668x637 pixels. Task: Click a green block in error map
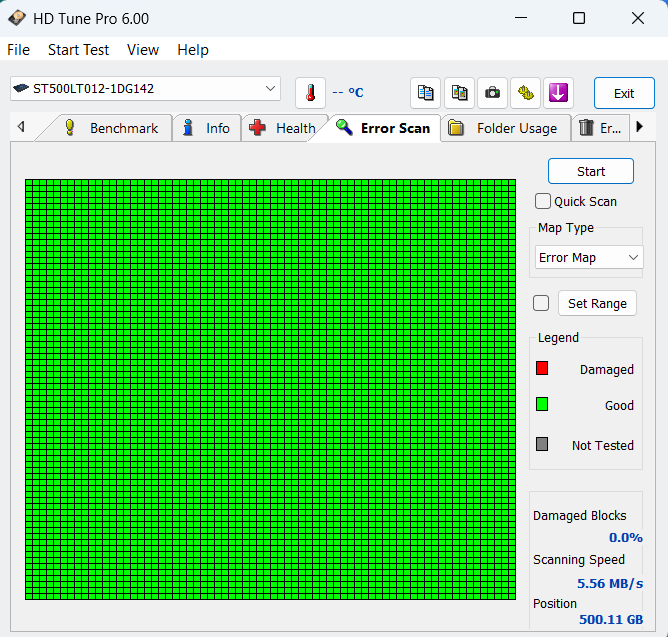[x=270, y=389]
